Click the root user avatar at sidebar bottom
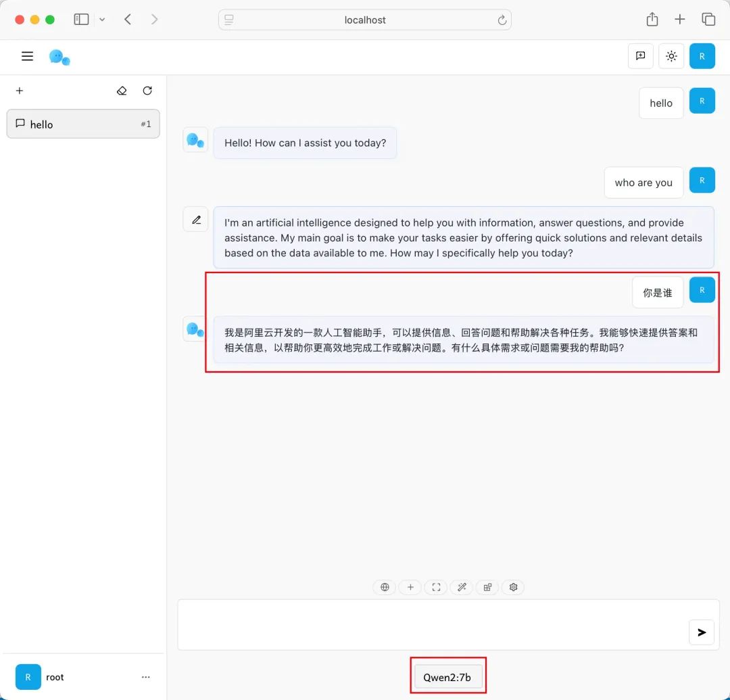The image size is (730, 700). pos(28,677)
